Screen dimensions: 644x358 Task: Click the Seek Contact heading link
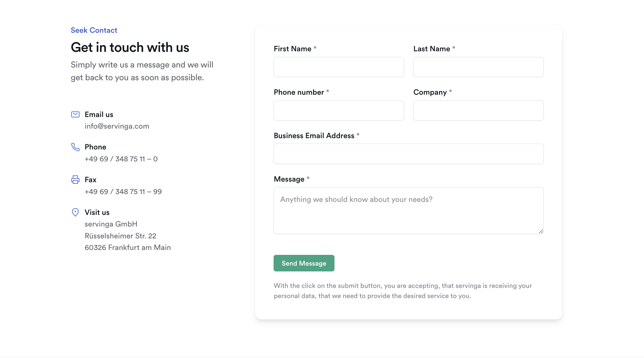pyautogui.click(x=94, y=30)
